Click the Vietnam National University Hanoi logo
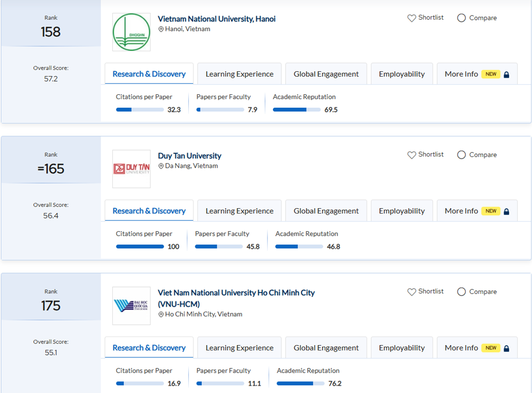 (x=131, y=32)
